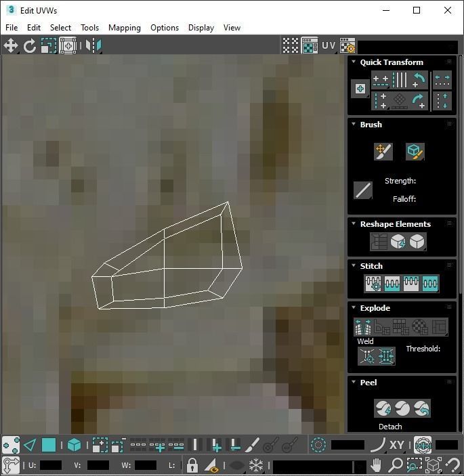
Task: Select the Zoom Region tool
Action: pyautogui.click(x=414, y=465)
